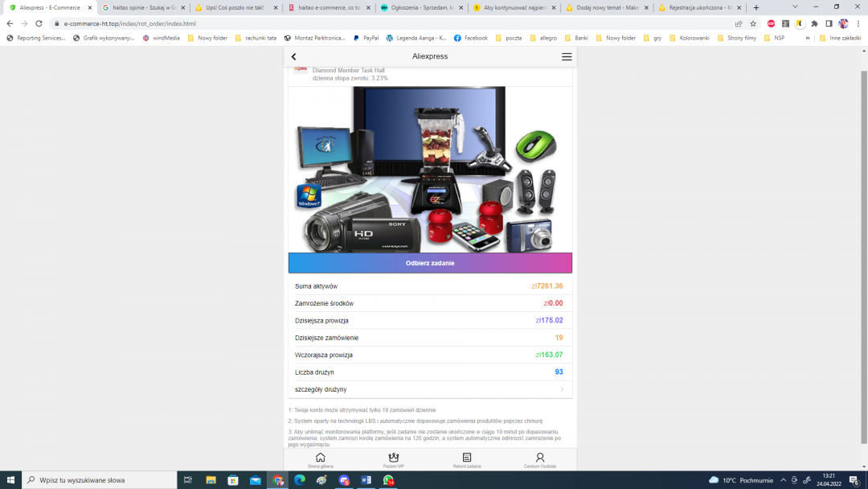The image size is (868, 489).
Task: Open Word from the Windows taskbar
Action: pyautogui.click(x=366, y=480)
